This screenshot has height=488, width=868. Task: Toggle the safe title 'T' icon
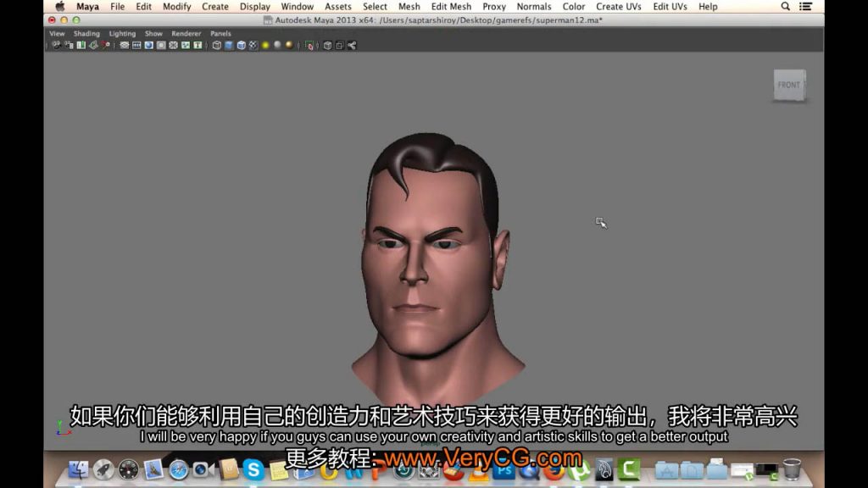pos(198,46)
